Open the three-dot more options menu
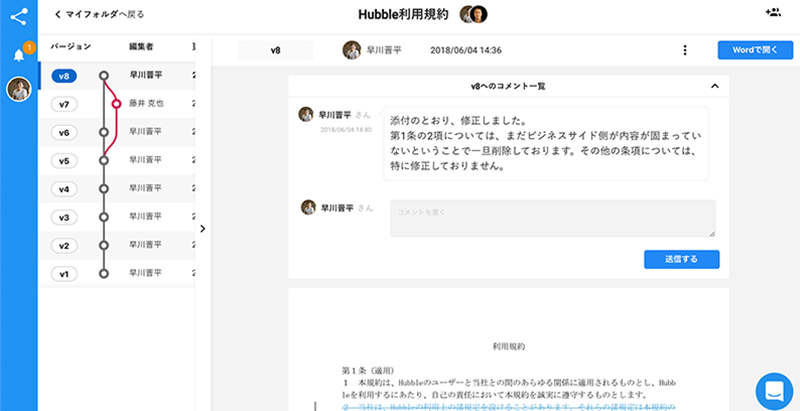The width and height of the screenshot is (800, 411). tap(685, 50)
